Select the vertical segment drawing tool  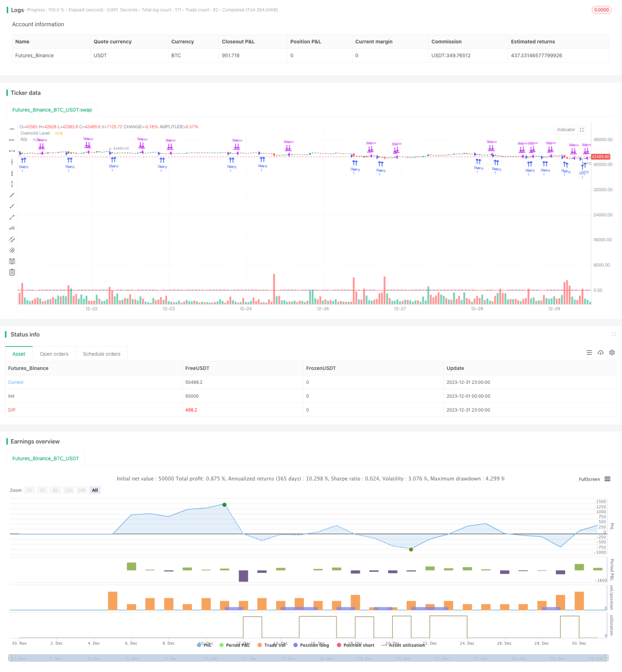click(x=12, y=184)
